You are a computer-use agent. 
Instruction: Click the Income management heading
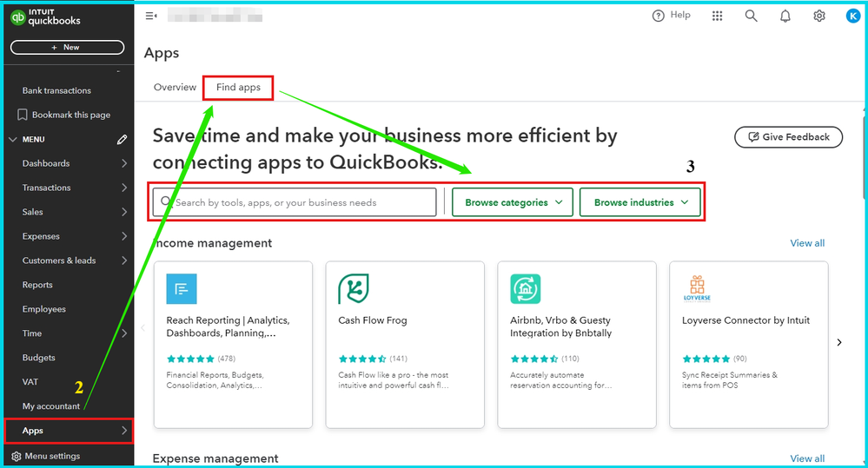point(213,243)
